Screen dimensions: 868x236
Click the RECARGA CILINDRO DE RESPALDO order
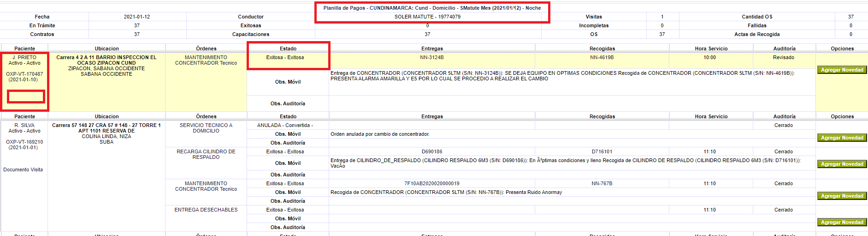pyautogui.click(x=206, y=154)
